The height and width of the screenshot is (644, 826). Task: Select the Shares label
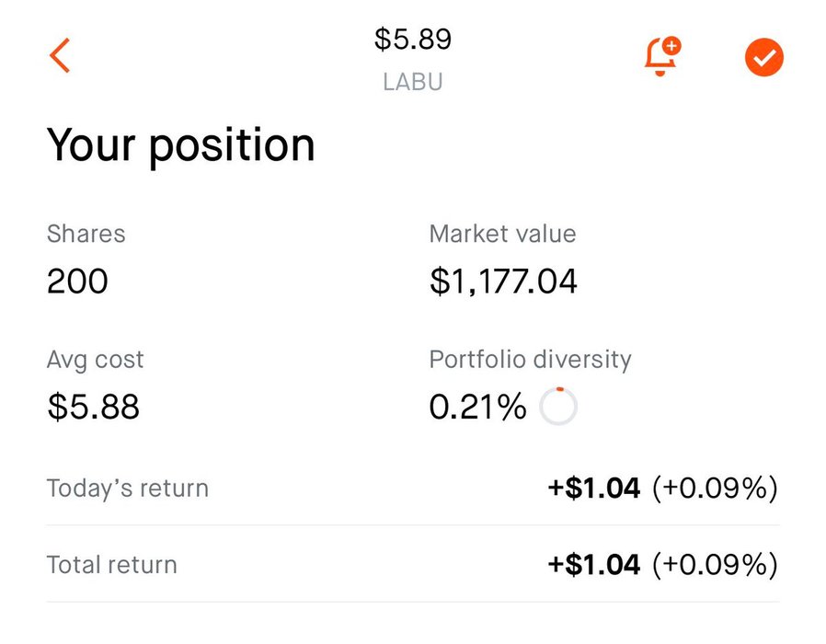[x=86, y=234]
